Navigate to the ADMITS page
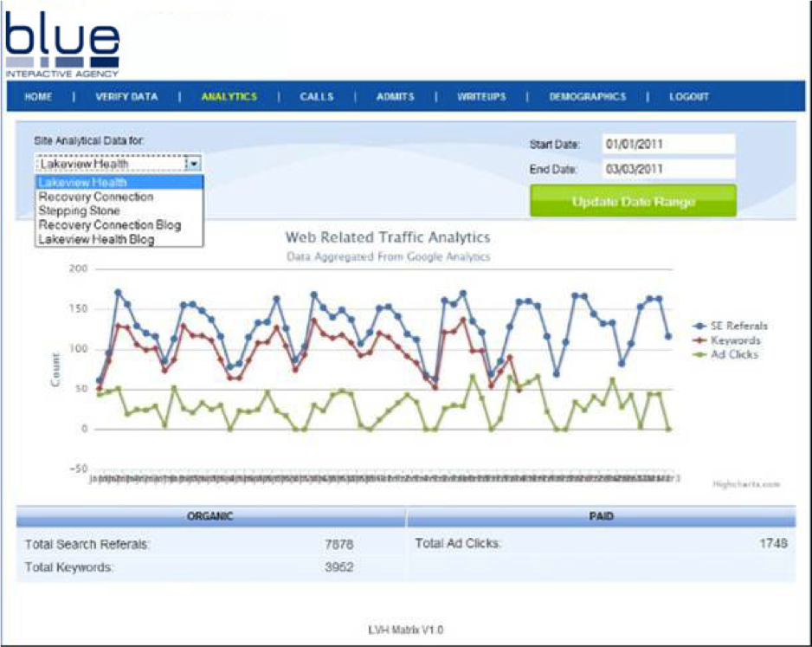Screen dimensions: 812x647 point(395,97)
